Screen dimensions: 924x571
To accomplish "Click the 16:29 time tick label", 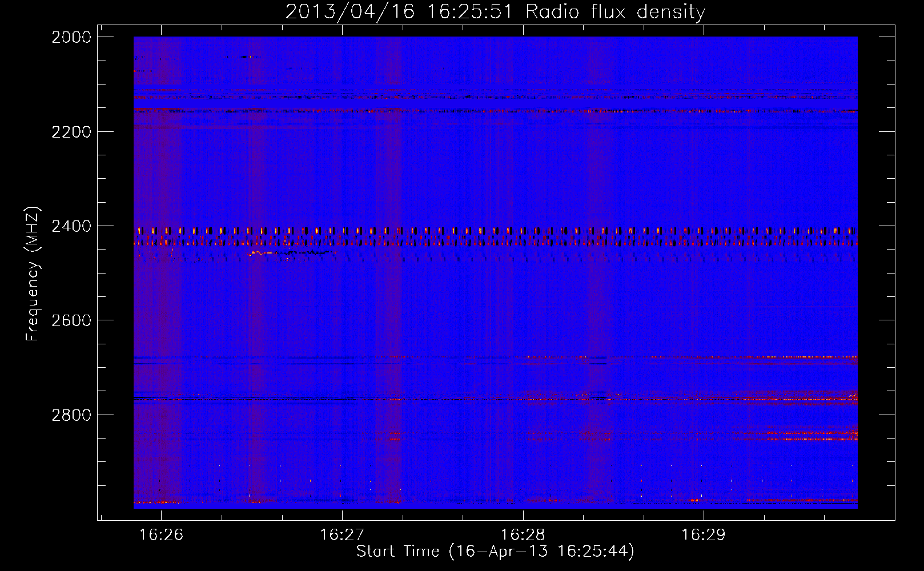I will [x=703, y=535].
